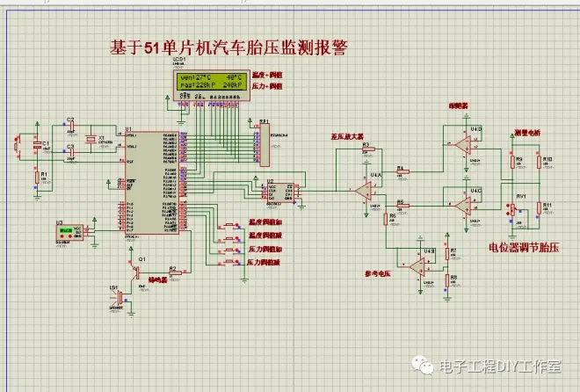Click ground terminal below speaker LS1

(x=131, y=315)
